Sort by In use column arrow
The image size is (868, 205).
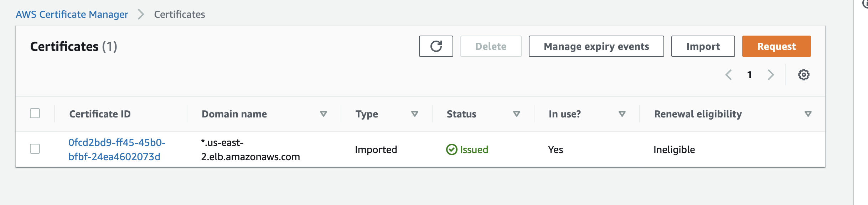pyautogui.click(x=622, y=114)
